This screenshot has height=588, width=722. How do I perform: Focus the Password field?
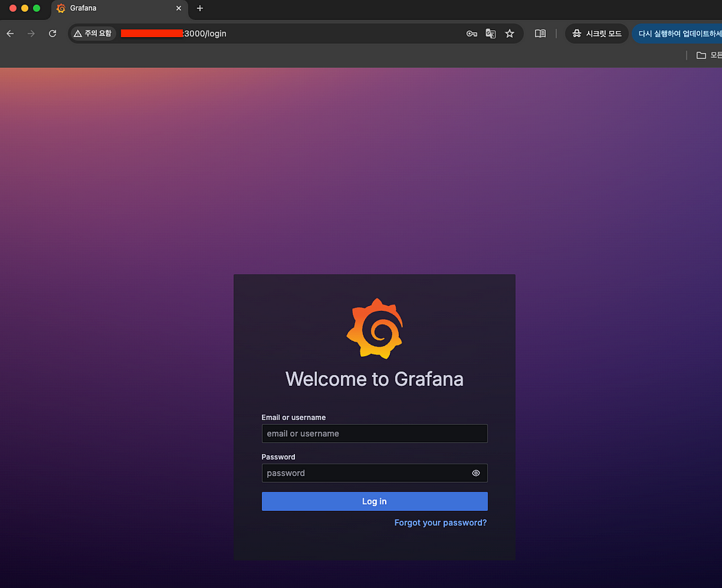tap(374, 473)
